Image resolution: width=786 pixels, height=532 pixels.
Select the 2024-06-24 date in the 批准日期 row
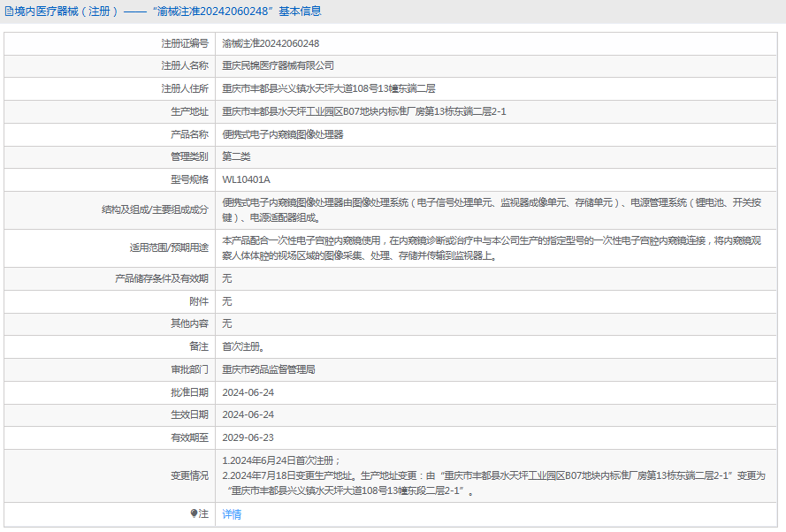pyautogui.click(x=248, y=392)
